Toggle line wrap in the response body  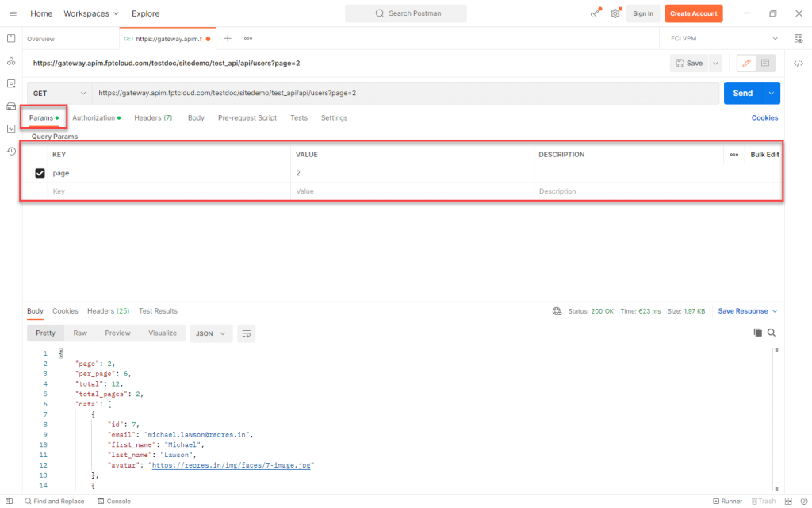point(246,333)
